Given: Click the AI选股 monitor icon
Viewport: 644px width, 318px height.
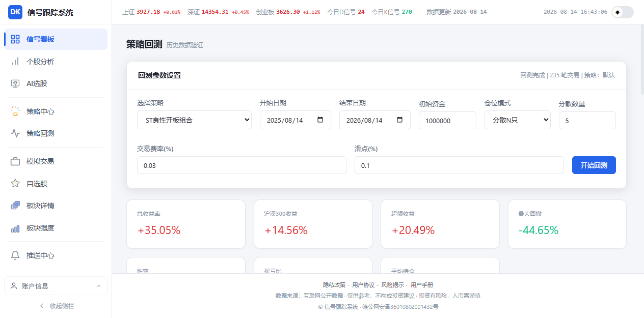Looking at the screenshot, I should pos(15,83).
